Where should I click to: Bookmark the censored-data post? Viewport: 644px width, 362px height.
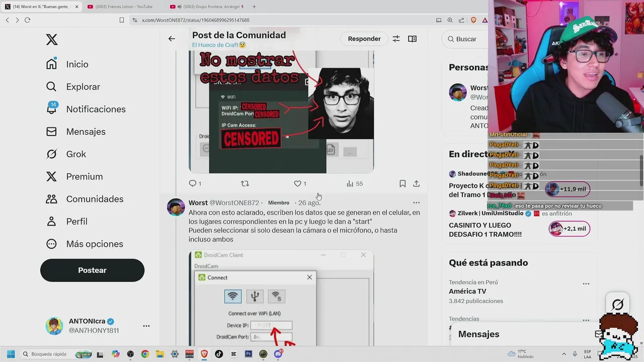point(403,184)
